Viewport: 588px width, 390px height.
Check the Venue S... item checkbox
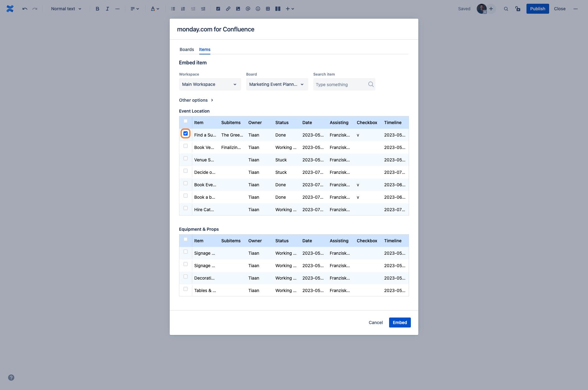coord(186,158)
